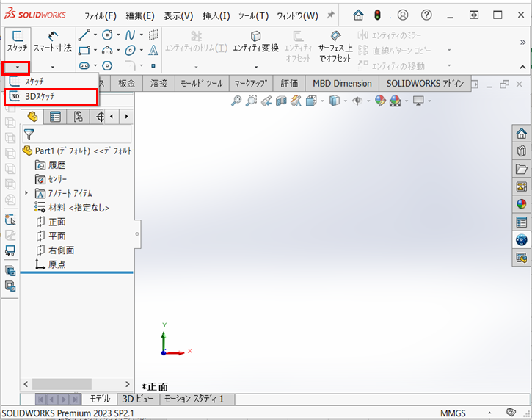Toggle the pin icon on the menu bar
The height and width of the screenshot is (420, 532).
click(x=331, y=15)
